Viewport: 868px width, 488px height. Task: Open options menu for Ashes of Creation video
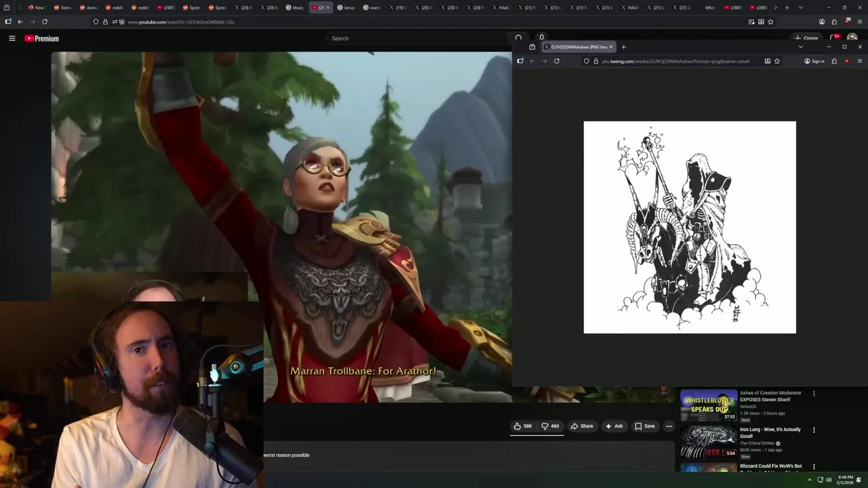(814, 393)
